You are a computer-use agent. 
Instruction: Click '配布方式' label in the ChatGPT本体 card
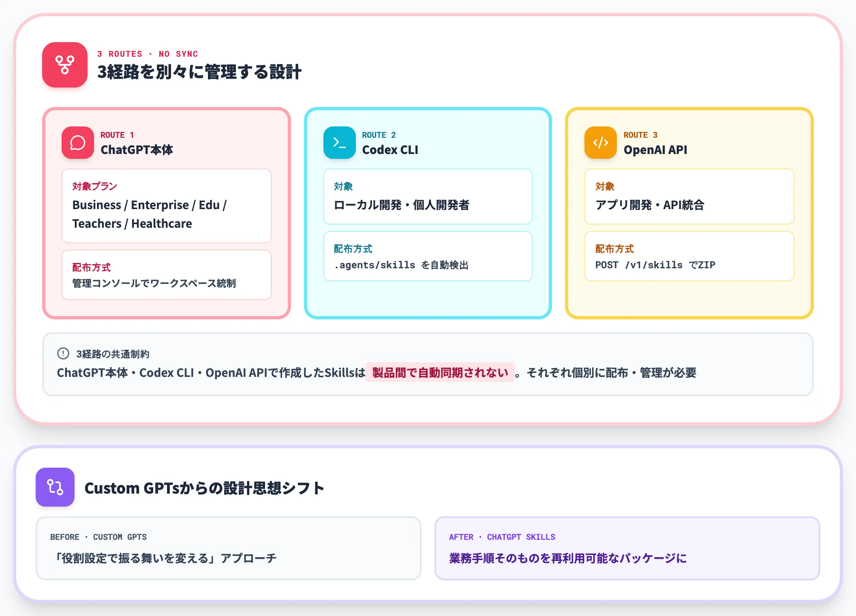pyautogui.click(x=92, y=267)
